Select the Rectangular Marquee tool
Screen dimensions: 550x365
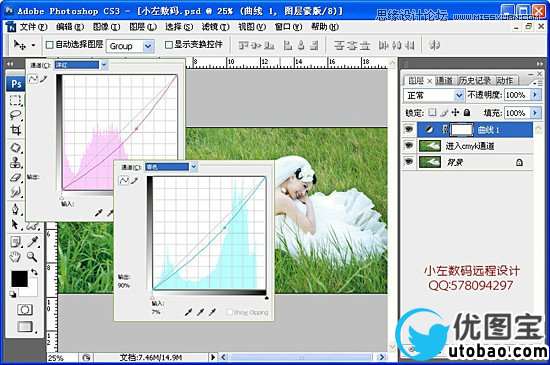tap(16, 100)
